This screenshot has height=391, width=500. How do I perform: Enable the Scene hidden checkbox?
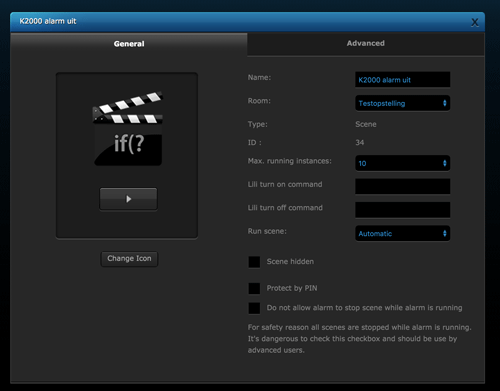254,262
